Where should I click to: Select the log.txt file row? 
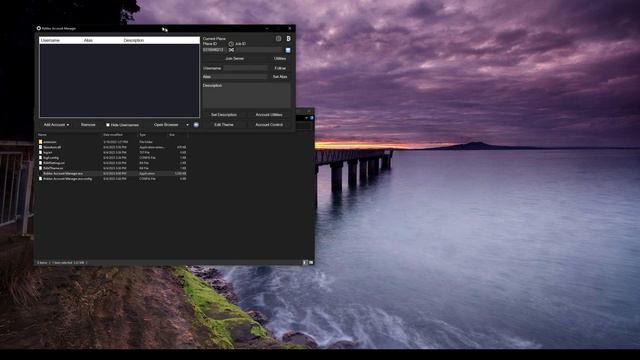pos(112,152)
